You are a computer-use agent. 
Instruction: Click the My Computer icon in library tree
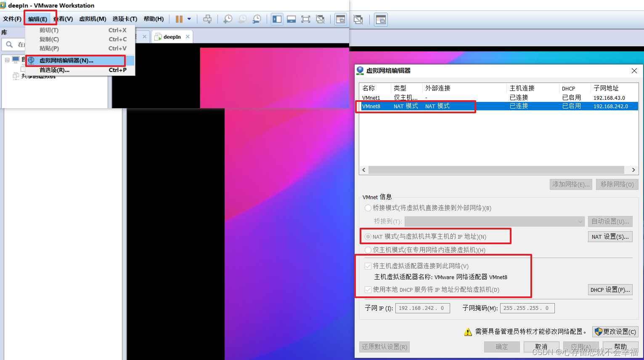pyautogui.click(x=16, y=59)
